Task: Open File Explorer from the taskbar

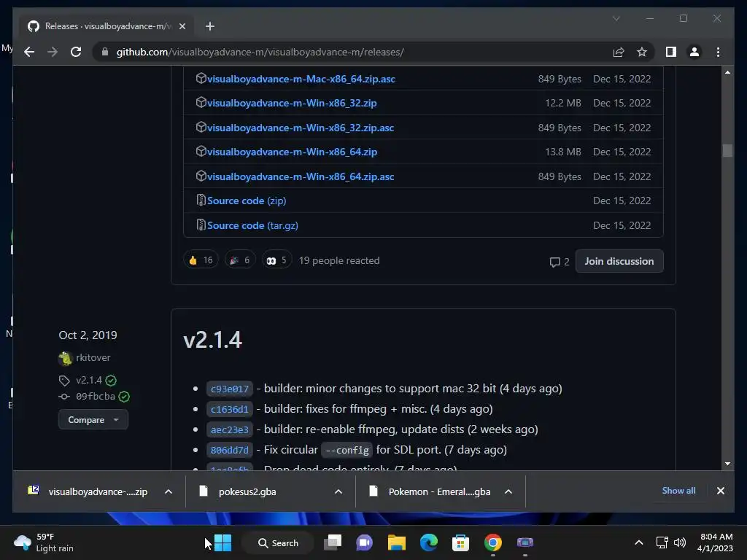Action: [x=396, y=542]
